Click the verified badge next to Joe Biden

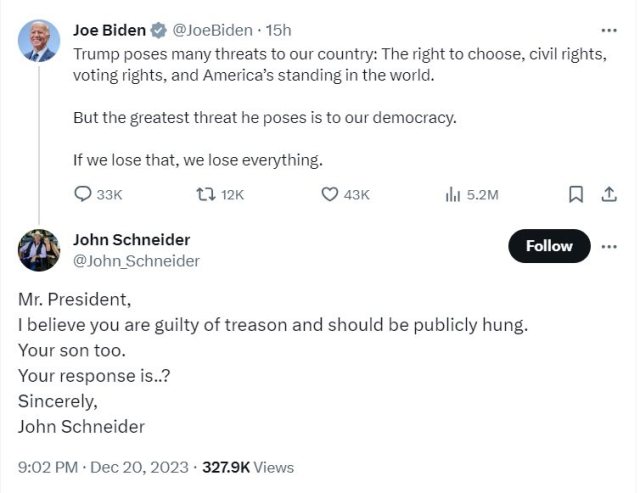(157, 29)
